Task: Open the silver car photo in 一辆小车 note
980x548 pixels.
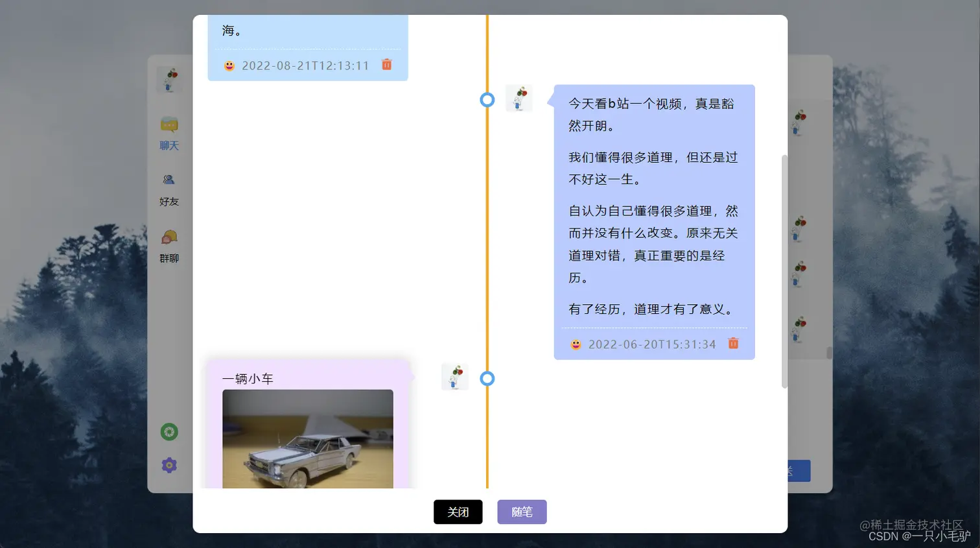Action: tap(308, 440)
